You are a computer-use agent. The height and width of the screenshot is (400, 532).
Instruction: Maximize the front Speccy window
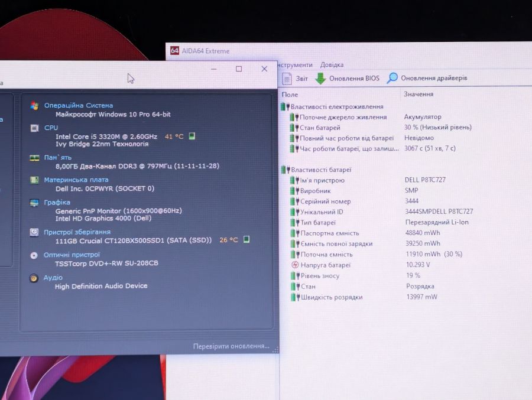pyautogui.click(x=239, y=69)
